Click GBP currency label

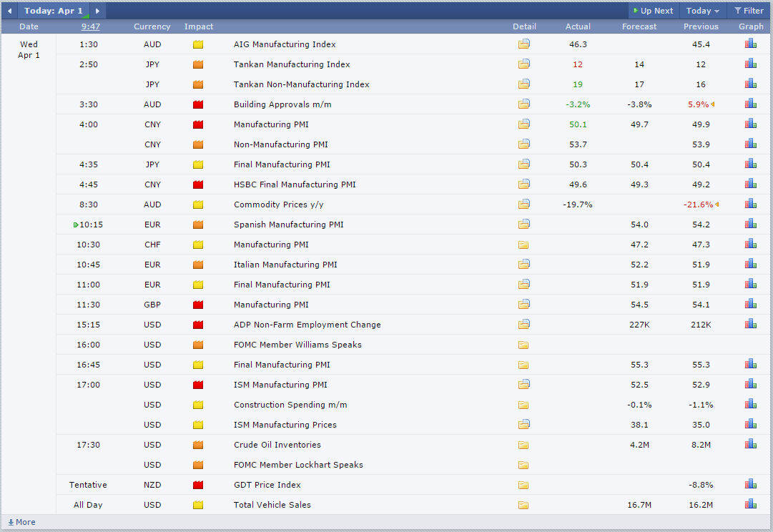[x=152, y=304]
